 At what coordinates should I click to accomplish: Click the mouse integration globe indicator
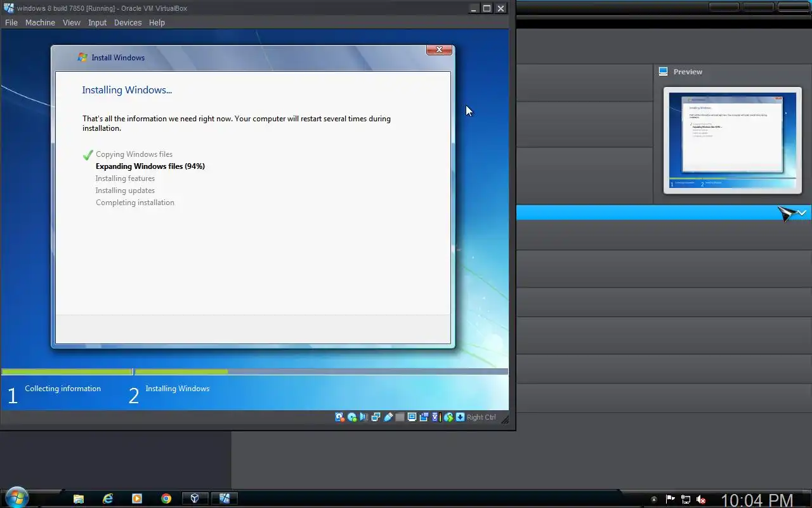pos(449,417)
